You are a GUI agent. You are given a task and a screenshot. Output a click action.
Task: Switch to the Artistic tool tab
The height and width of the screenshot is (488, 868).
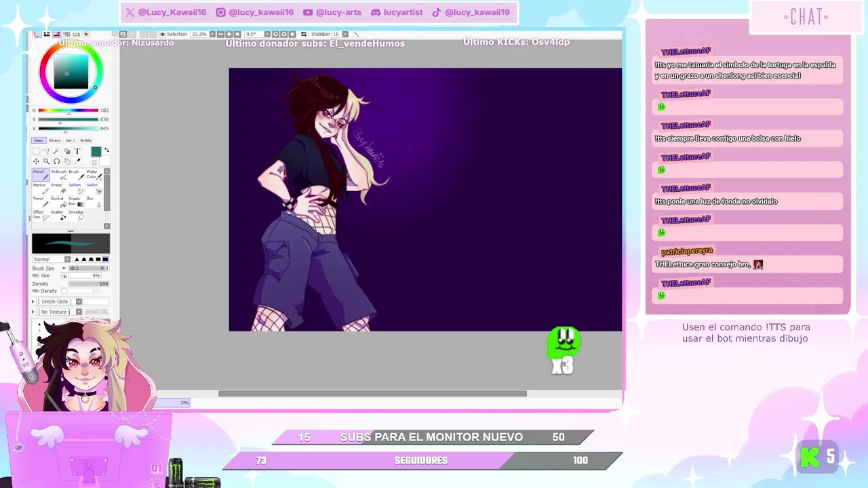[86, 140]
